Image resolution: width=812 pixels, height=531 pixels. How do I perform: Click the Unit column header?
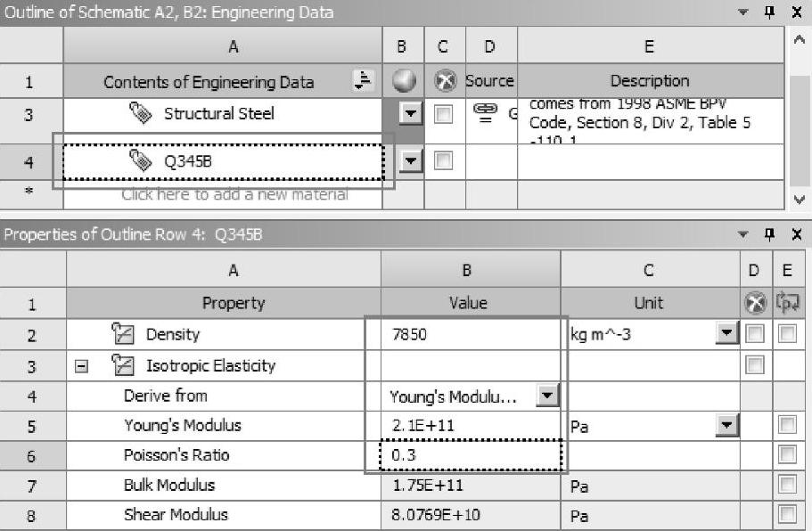pos(650,303)
